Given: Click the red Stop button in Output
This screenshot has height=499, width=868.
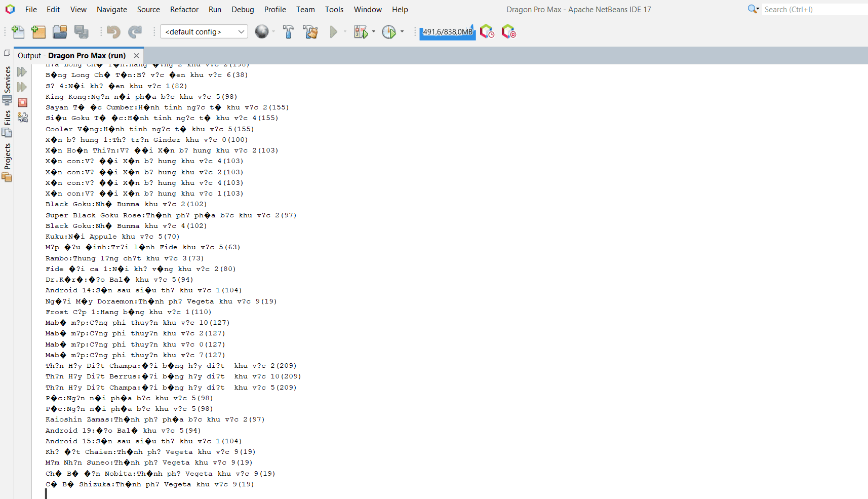Looking at the screenshot, I should click(x=22, y=102).
